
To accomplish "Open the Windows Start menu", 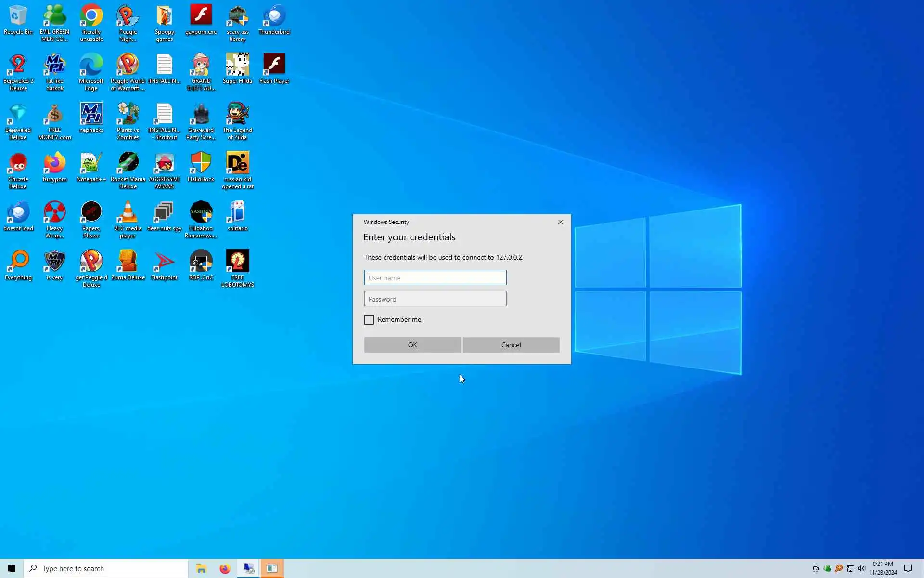I will [12, 568].
